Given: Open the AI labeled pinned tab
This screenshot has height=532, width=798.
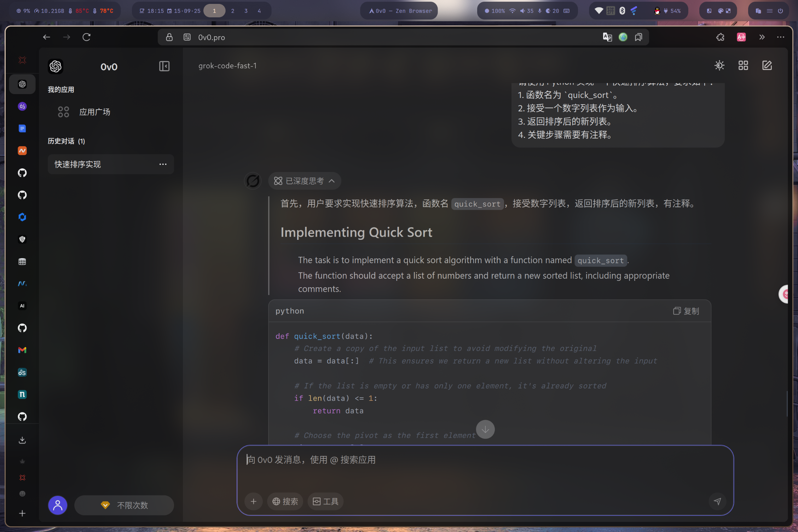Looking at the screenshot, I should 22,306.
